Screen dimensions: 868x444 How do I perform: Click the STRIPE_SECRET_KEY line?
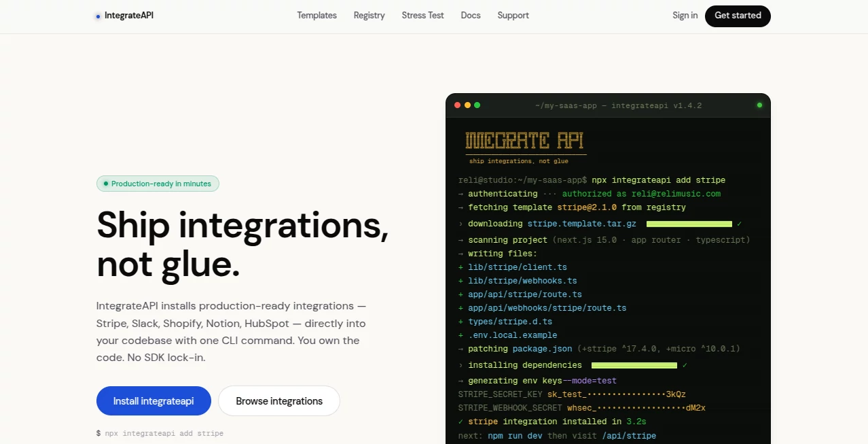point(572,394)
